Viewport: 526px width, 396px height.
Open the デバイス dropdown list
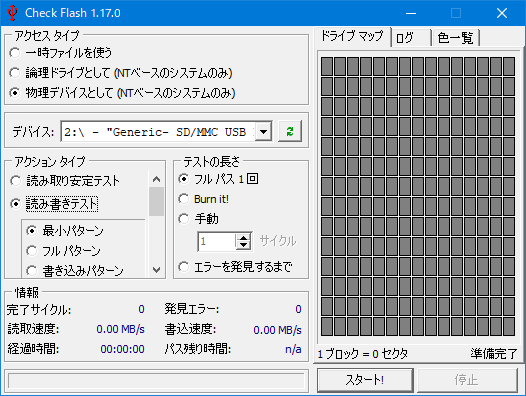[264, 132]
